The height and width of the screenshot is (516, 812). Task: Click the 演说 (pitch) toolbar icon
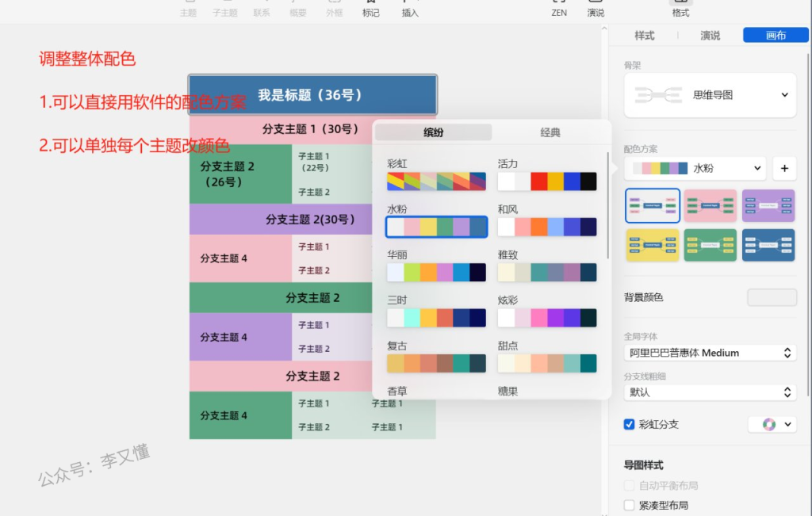pos(596,5)
